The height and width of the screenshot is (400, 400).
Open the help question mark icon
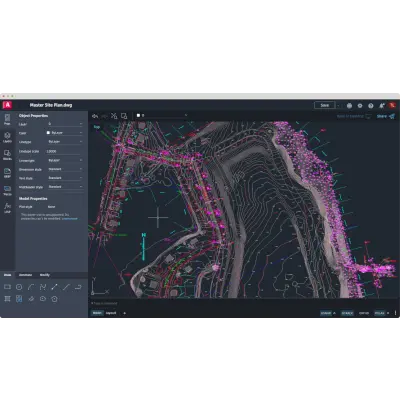point(371,105)
